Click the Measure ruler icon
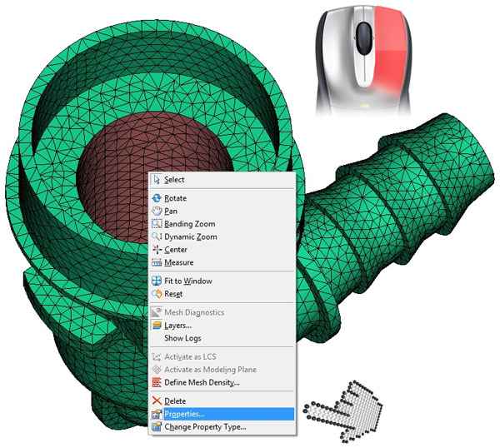The height and width of the screenshot is (448, 500). [x=157, y=263]
